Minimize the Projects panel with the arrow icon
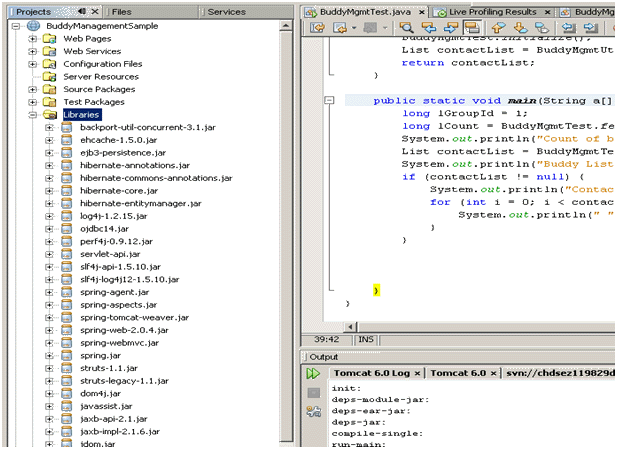Viewport: 617px width, 449px height. click(x=82, y=12)
